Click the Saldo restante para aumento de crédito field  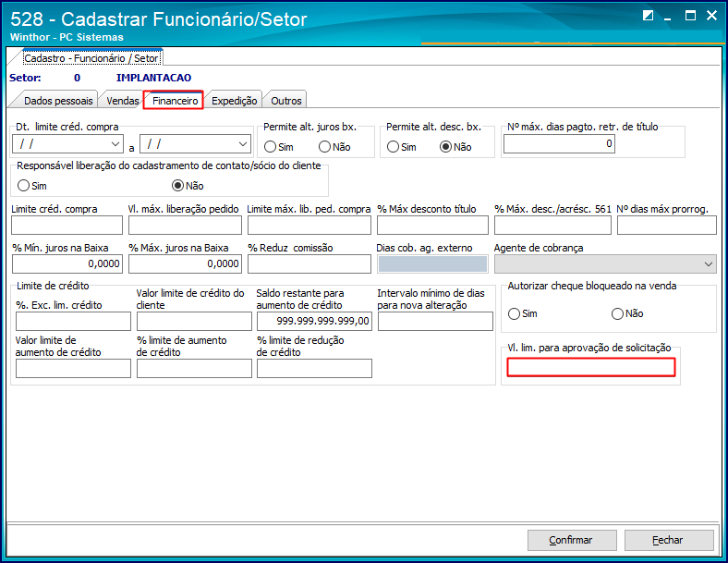click(x=314, y=322)
